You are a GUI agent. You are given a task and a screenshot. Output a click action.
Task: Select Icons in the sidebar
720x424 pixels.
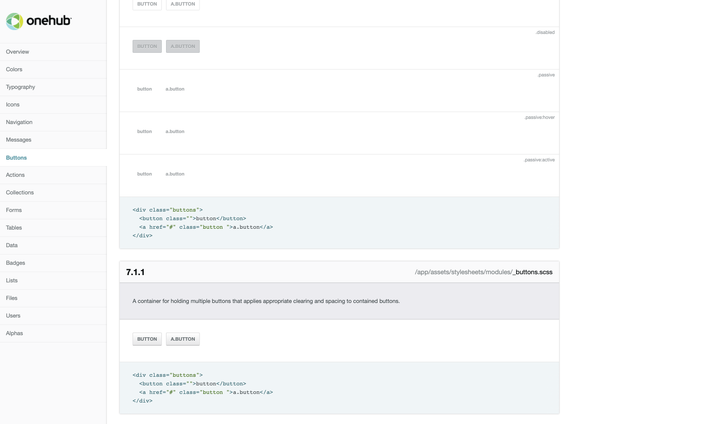pos(53,105)
